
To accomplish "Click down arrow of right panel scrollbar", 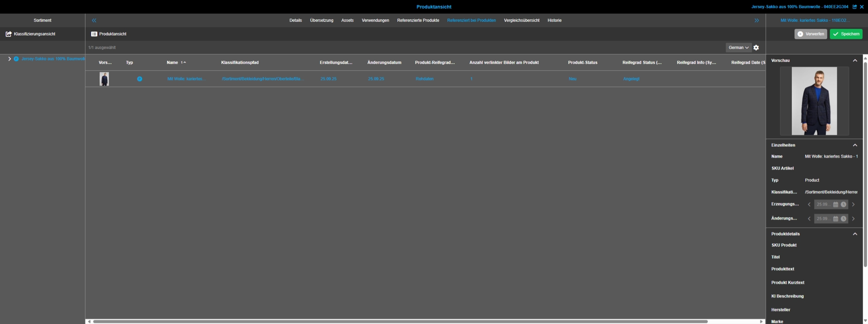I will (865, 321).
